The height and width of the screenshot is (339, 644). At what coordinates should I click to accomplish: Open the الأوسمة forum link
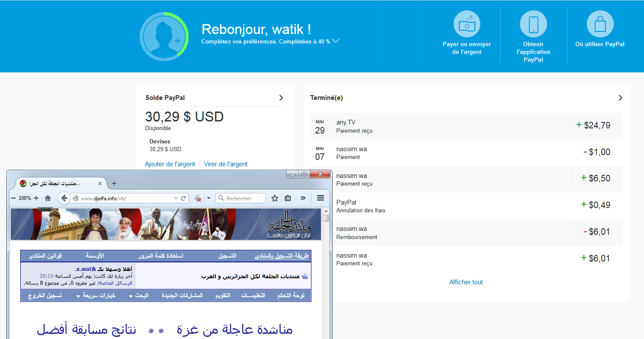tap(95, 256)
